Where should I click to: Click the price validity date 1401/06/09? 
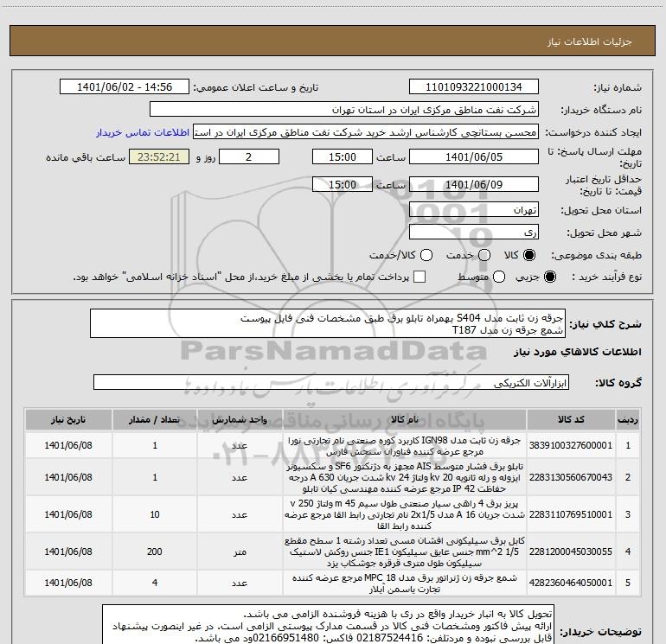coord(474,185)
